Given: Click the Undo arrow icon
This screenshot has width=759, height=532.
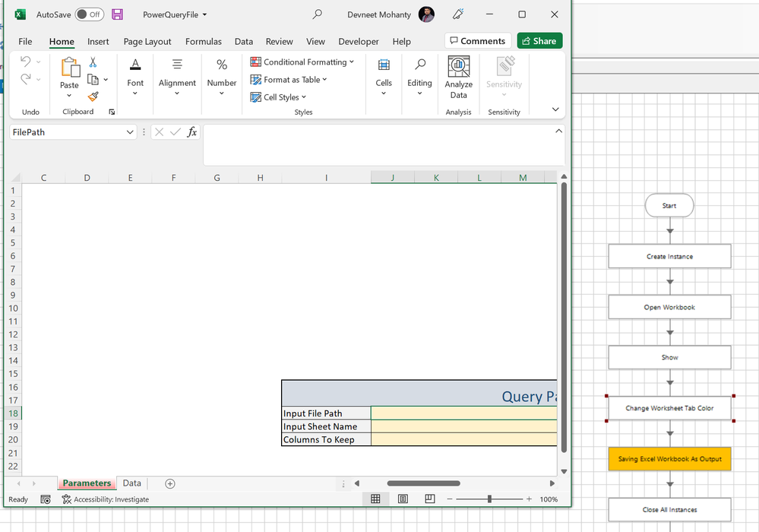Looking at the screenshot, I should click(26, 62).
